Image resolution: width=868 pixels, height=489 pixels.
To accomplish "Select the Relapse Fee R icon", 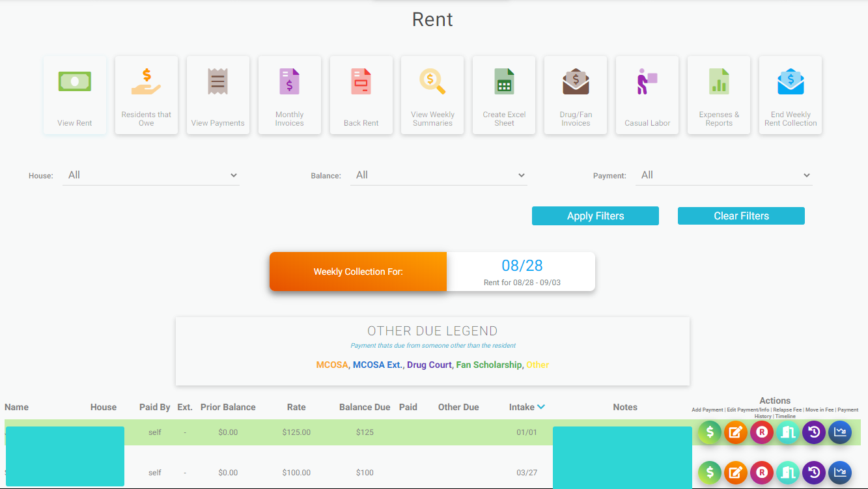I will [x=761, y=432].
